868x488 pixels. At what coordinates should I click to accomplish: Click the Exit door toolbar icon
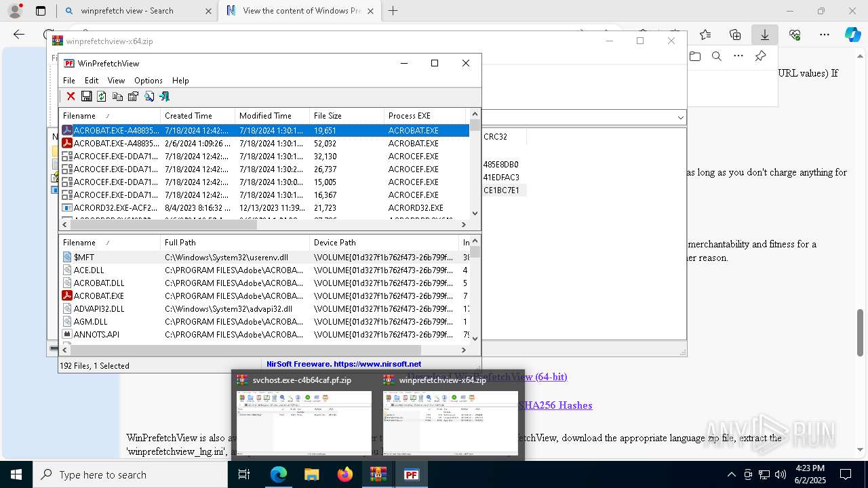(164, 96)
